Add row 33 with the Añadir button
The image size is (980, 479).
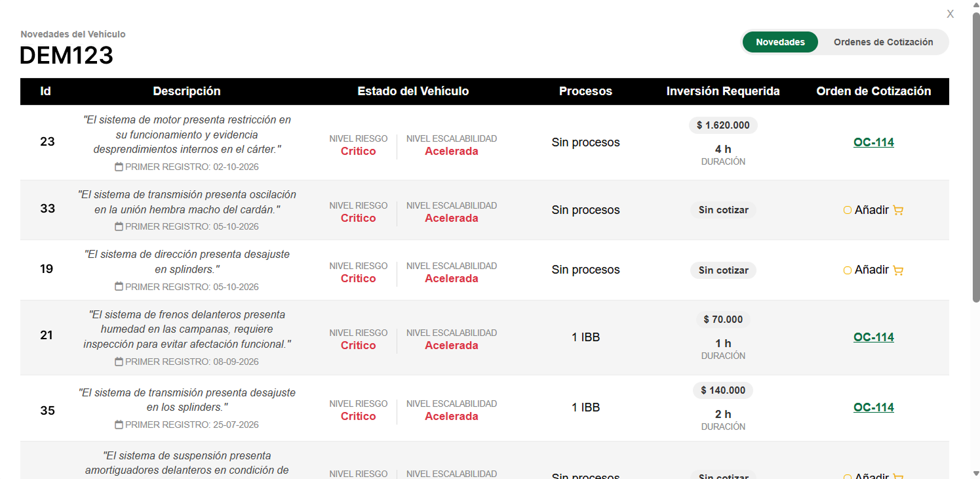point(873,210)
